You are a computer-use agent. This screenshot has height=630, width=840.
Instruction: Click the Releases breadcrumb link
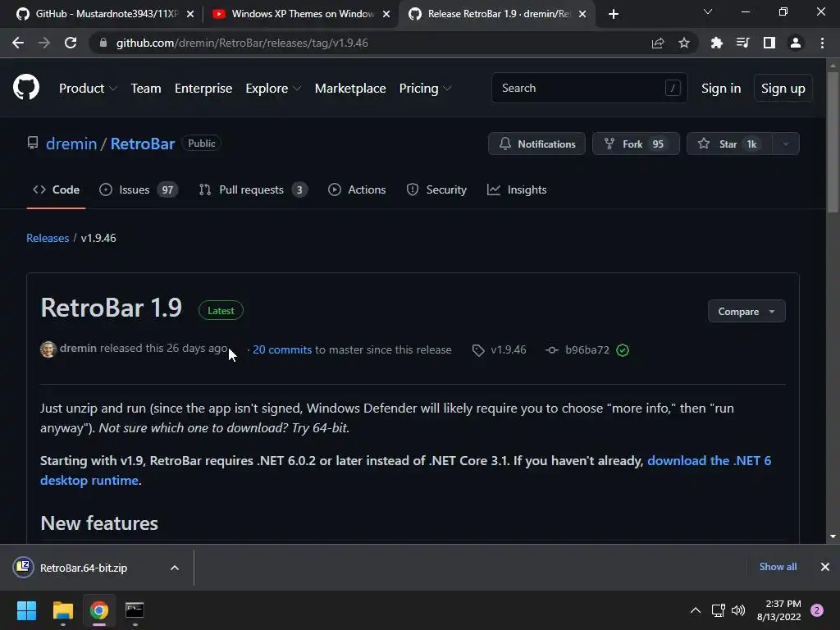48,238
